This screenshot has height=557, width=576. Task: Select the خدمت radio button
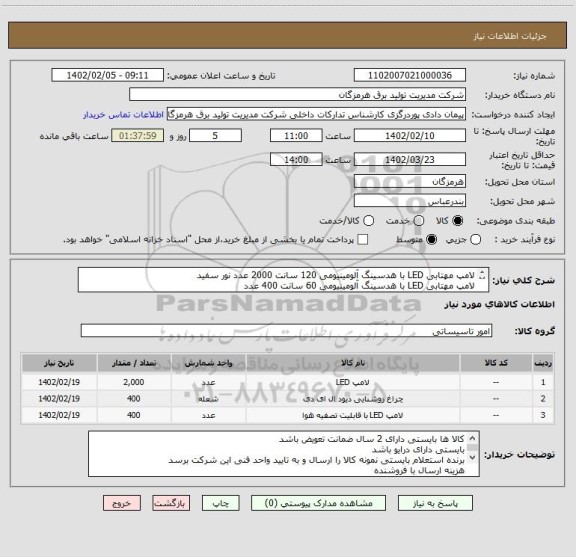(419, 220)
